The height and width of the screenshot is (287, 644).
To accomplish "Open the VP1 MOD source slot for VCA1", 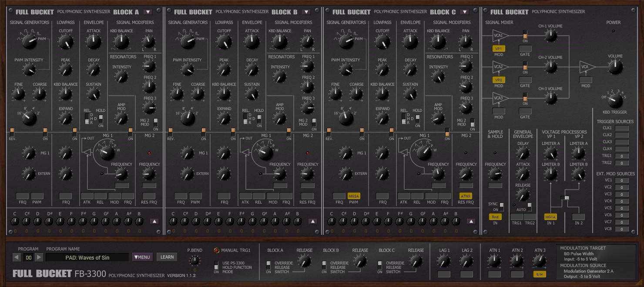I will click(499, 49).
